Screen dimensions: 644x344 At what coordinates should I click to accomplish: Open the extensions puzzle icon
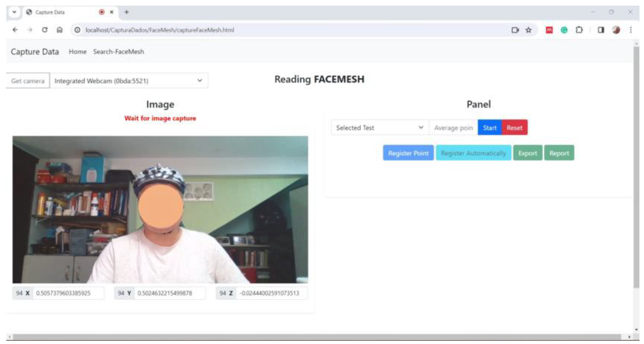pos(579,30)
